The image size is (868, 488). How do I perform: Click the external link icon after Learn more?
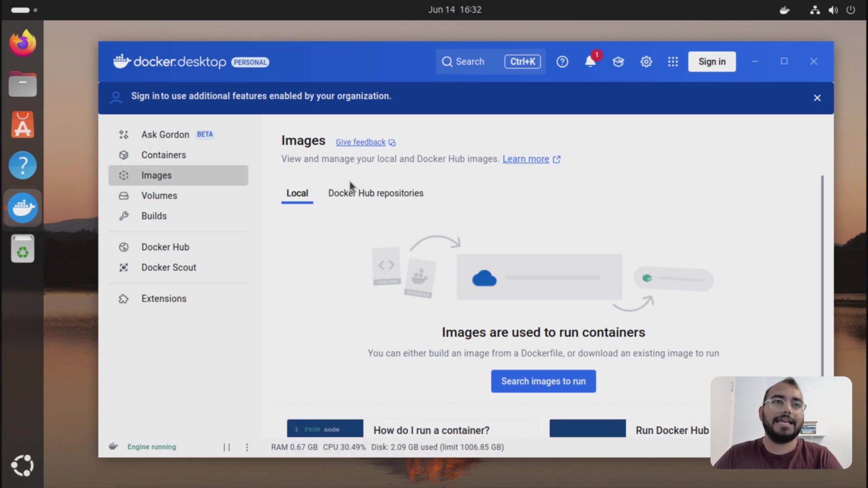pyautogui.click(x=557, y=159)
